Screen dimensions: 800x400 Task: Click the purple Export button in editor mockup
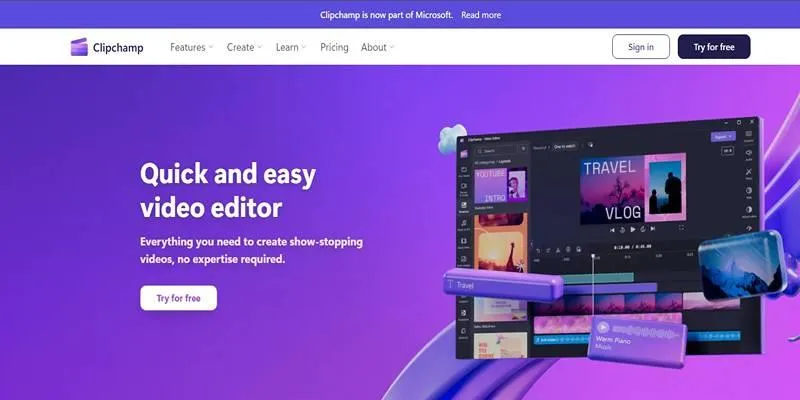[x=723, y=137]
